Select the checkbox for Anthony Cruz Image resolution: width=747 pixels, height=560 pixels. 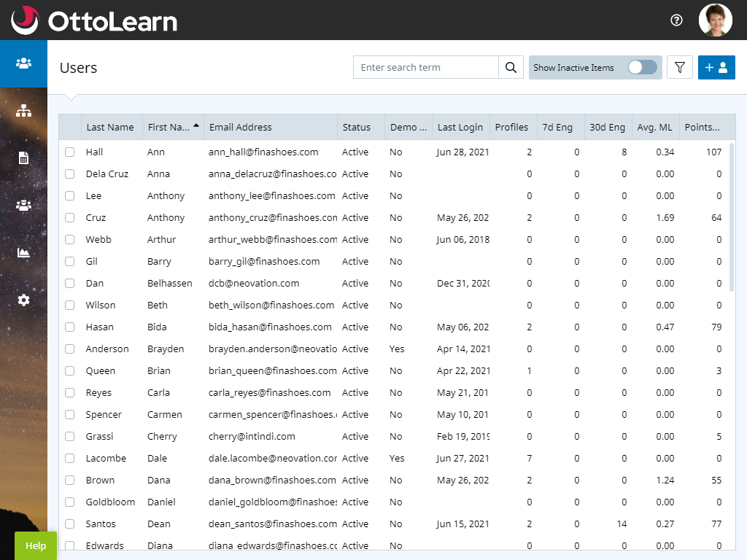69,217
